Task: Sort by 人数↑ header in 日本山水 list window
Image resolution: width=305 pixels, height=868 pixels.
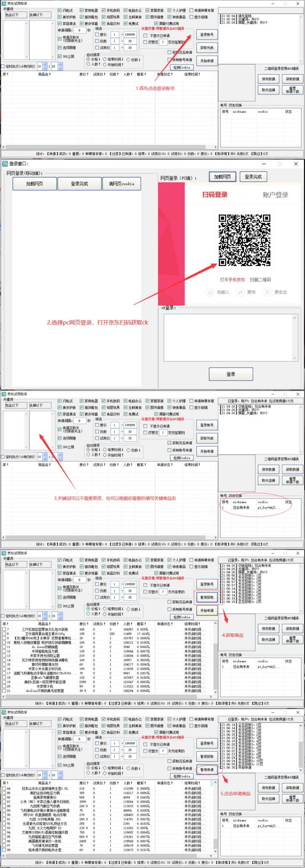Action: (x=128, y=783)
